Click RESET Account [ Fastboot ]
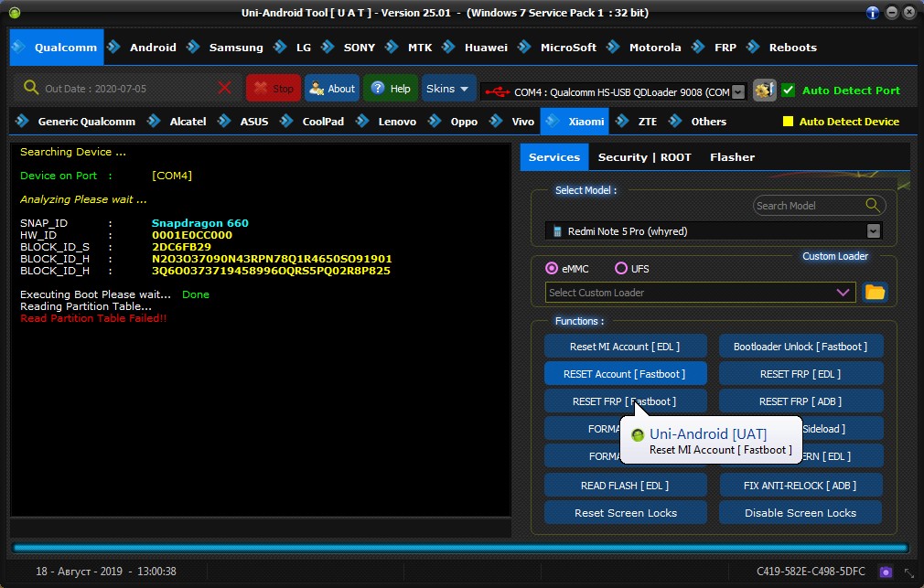924x588 pixels. pos(625,373)
